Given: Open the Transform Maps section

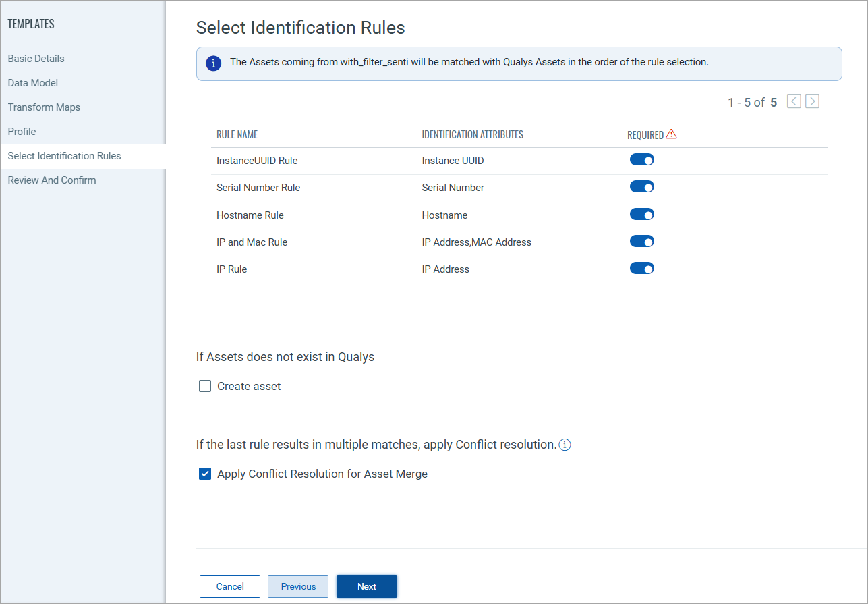Looking at the screenshot, I should click(44, 107).
